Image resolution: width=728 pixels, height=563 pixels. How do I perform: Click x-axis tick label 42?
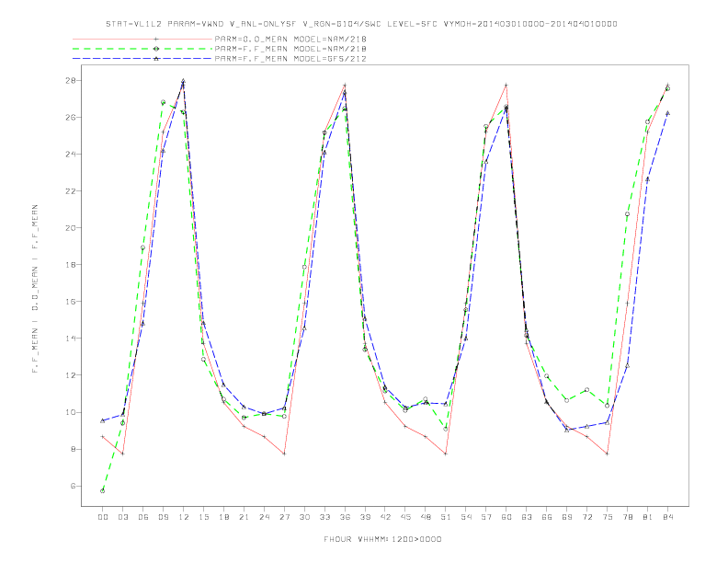(x=385, y=517)
